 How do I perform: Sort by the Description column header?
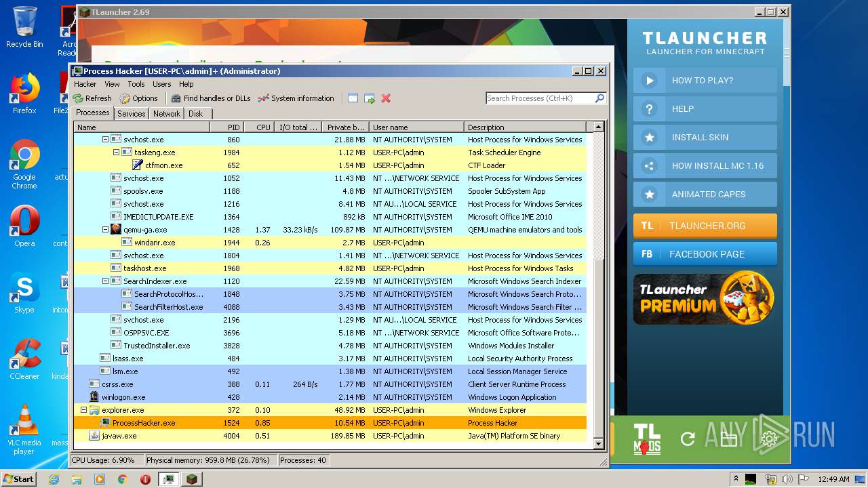[x=525, y=127]
